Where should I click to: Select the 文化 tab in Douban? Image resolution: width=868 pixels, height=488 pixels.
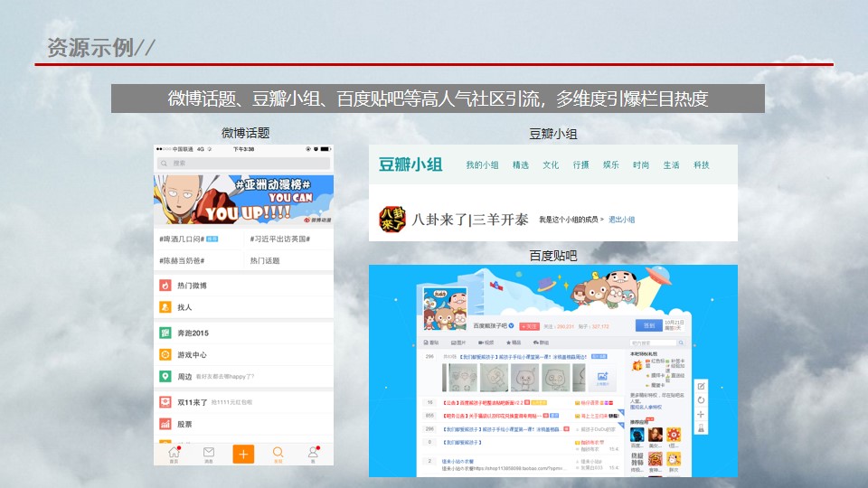(x=551, y=164)
